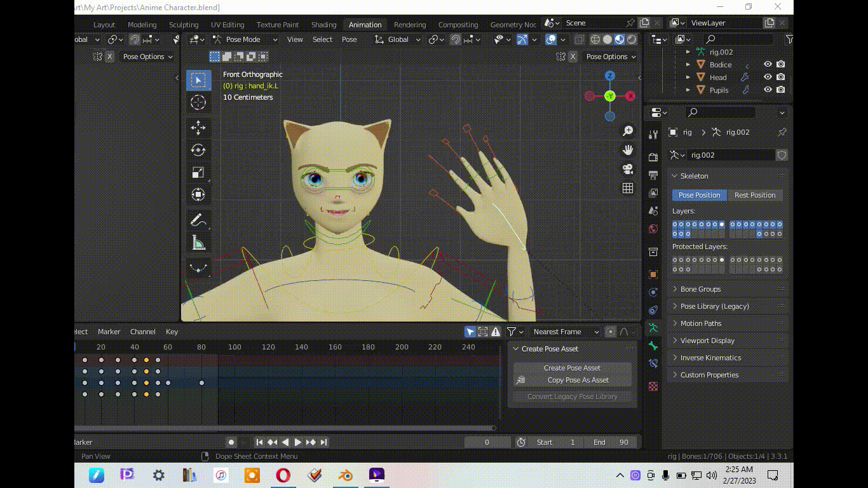
Task: Click the camera view icon in viewport
Action: click(628, 169)
